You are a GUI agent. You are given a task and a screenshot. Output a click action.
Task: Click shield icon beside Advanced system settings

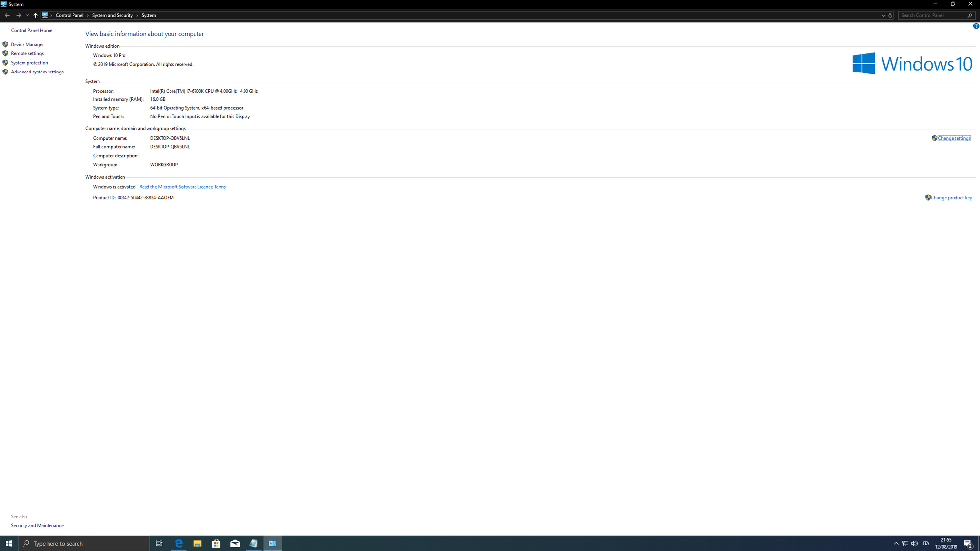pos(5,72)
